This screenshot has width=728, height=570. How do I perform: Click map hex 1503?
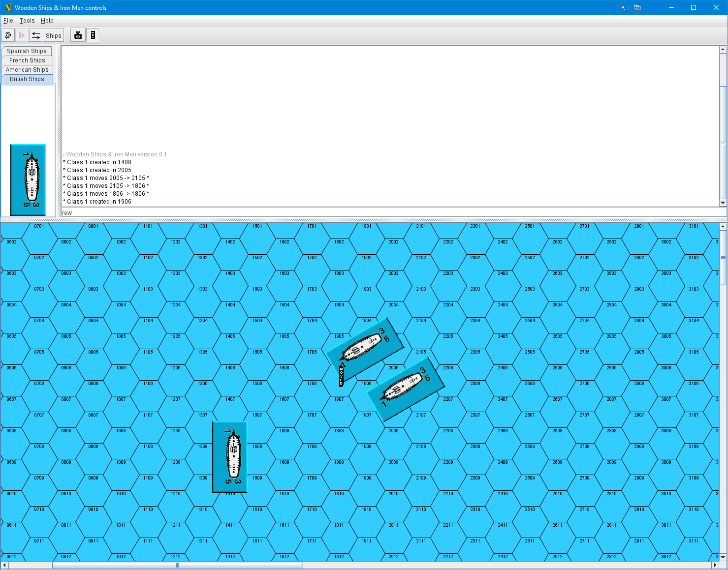pyautogui.click(x=257, y=301)
